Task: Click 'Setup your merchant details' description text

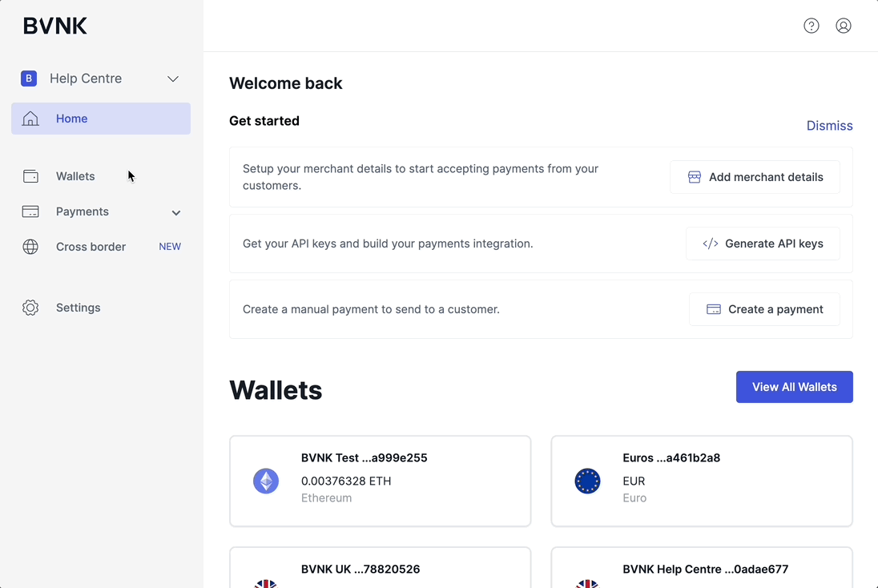Action: (x=421, y=177)
